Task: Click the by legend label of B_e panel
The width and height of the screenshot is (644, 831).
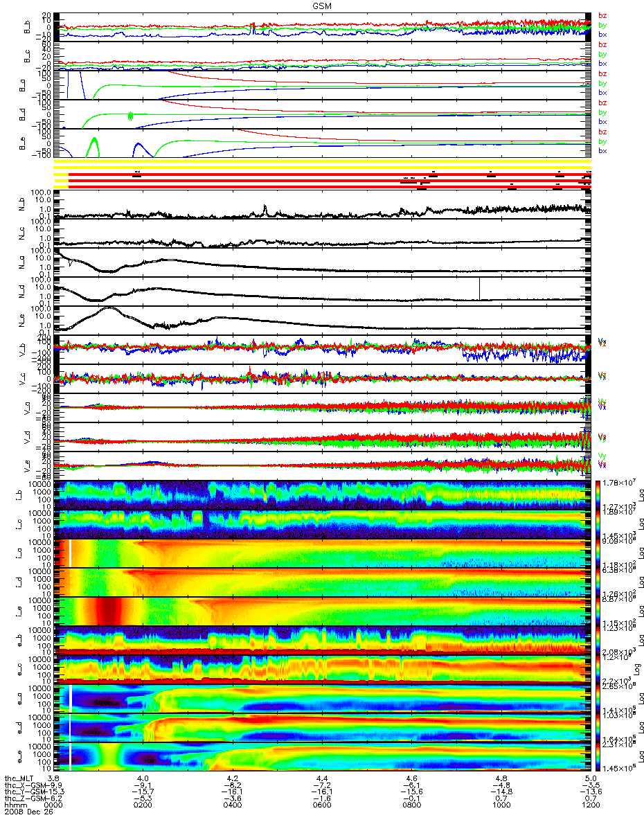Action: point(602,141)
